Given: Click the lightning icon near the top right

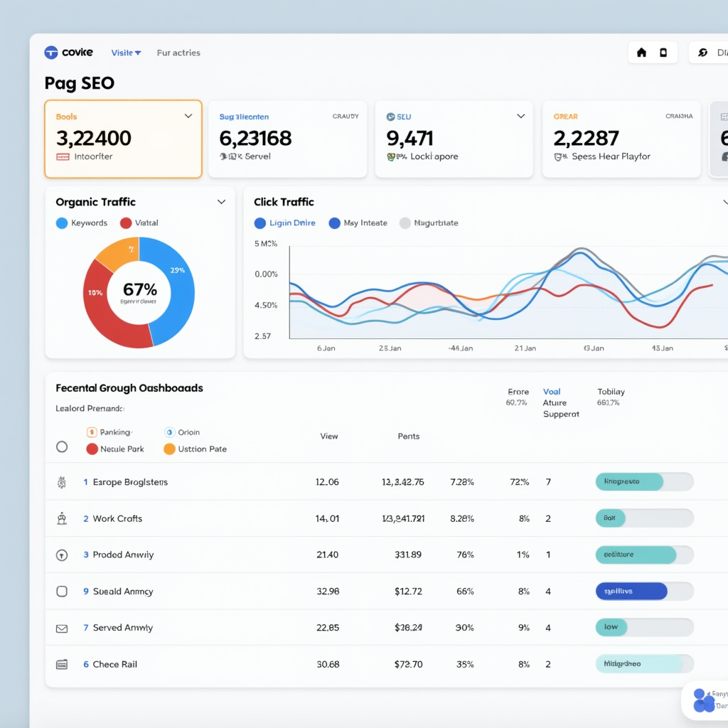Looking at the screenshot, I should click(704, 52).
